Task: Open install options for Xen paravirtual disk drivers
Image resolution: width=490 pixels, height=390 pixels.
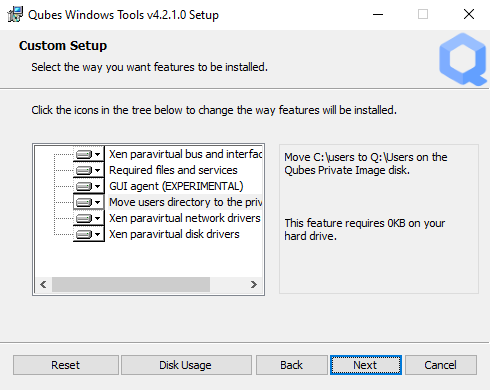Action: click(89, 234)
